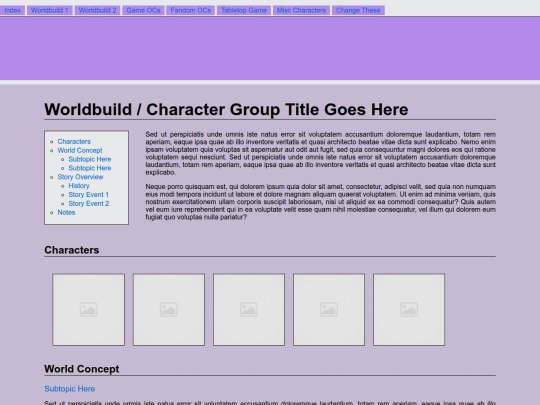Open the second character image placeholder

[169, 310]
